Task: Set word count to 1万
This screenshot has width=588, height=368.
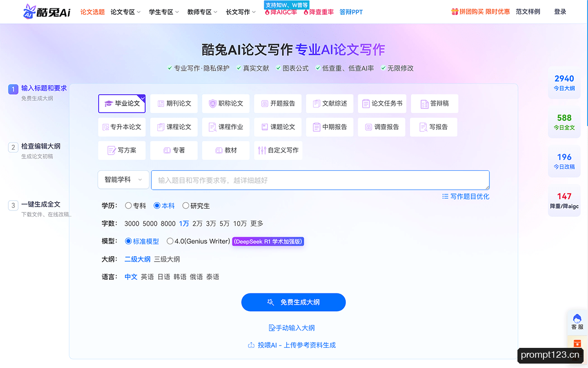Action: click(x=184, y=223)
